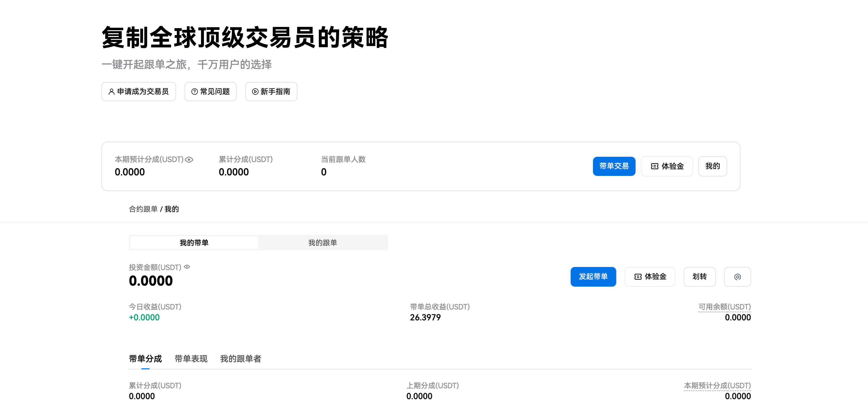868x412 pixels.
Task: Click the eye icon beside 本期预计分成
Action: [189, 160]
